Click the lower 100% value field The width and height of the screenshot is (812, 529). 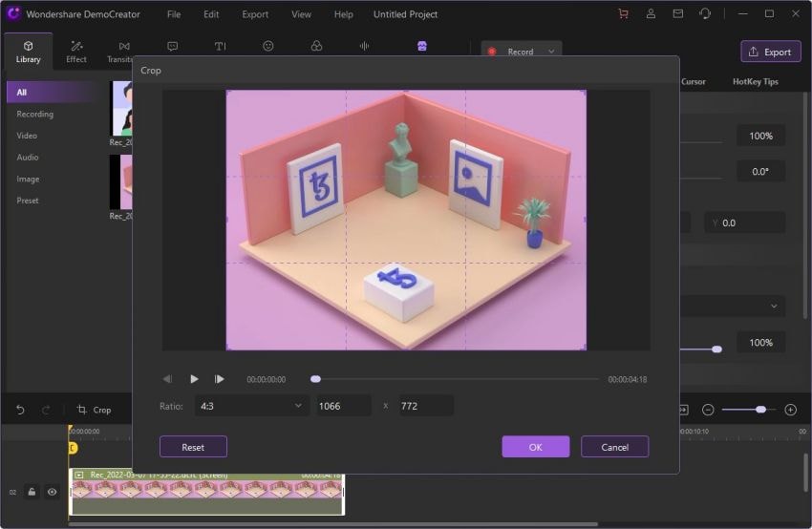pyautogui.click(x=760, y=343)
